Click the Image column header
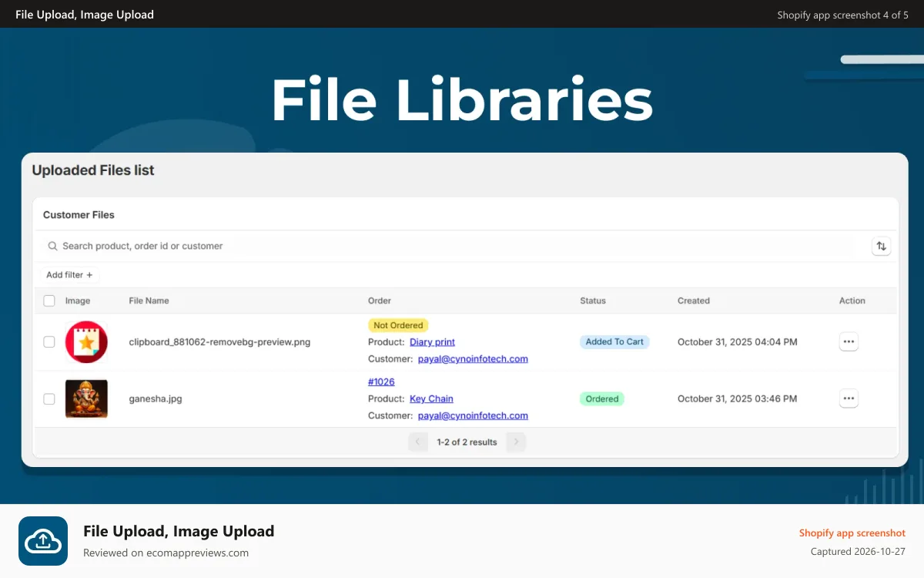Screen dimensions: 924x578 78,301
